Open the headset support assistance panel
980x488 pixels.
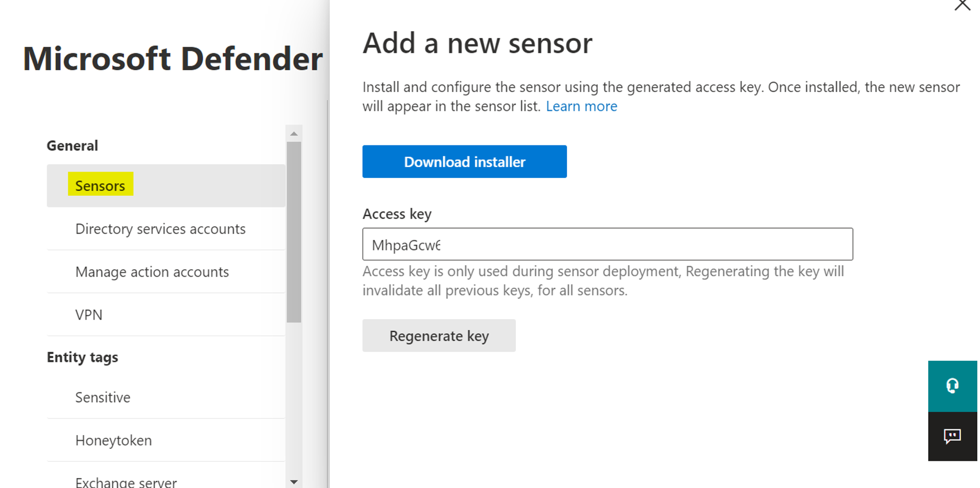[952, 386]
